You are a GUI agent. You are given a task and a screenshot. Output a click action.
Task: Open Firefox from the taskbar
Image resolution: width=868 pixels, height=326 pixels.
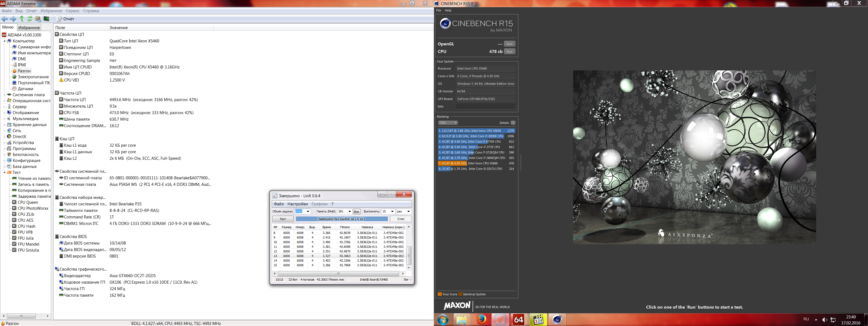click(x=481, y=319)
